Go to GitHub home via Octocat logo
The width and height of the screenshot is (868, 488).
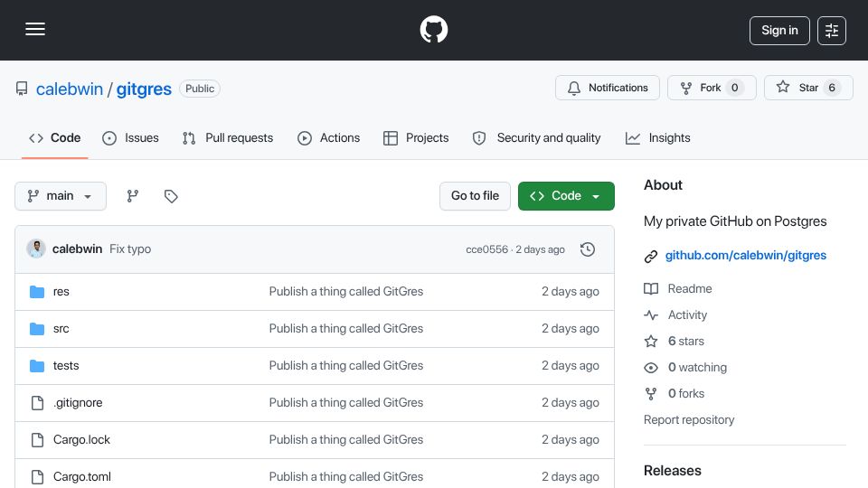tap(433, 29)
